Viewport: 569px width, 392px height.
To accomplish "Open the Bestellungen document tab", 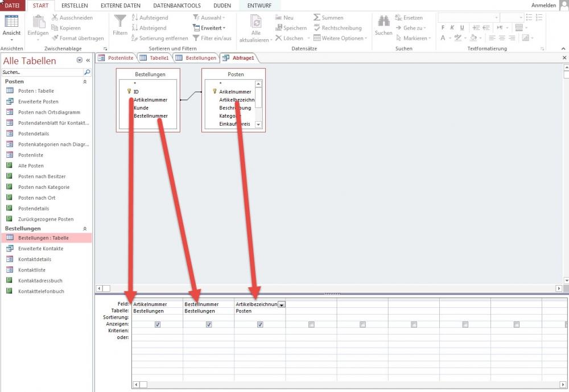I will (x=196, y=58).
